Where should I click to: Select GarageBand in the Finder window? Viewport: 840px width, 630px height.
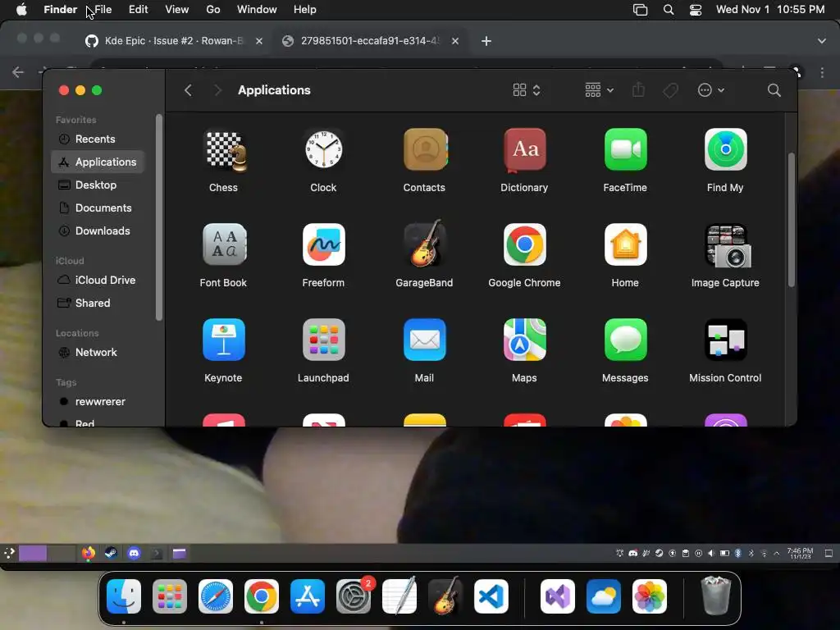pyautogui.click(x=424, y=244)
